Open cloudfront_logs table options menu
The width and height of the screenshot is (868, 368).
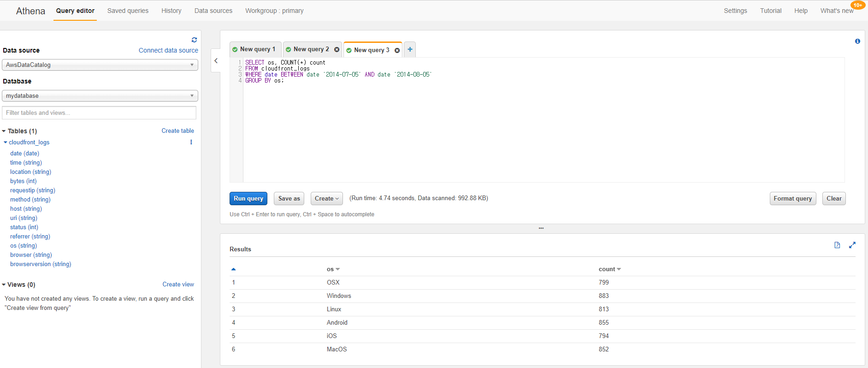pos(191,142)
